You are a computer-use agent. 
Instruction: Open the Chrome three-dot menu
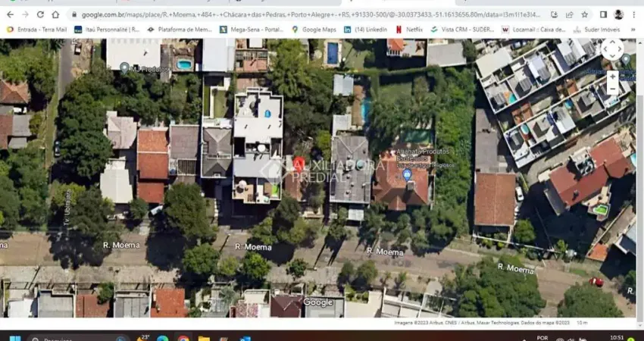(635, 15)
